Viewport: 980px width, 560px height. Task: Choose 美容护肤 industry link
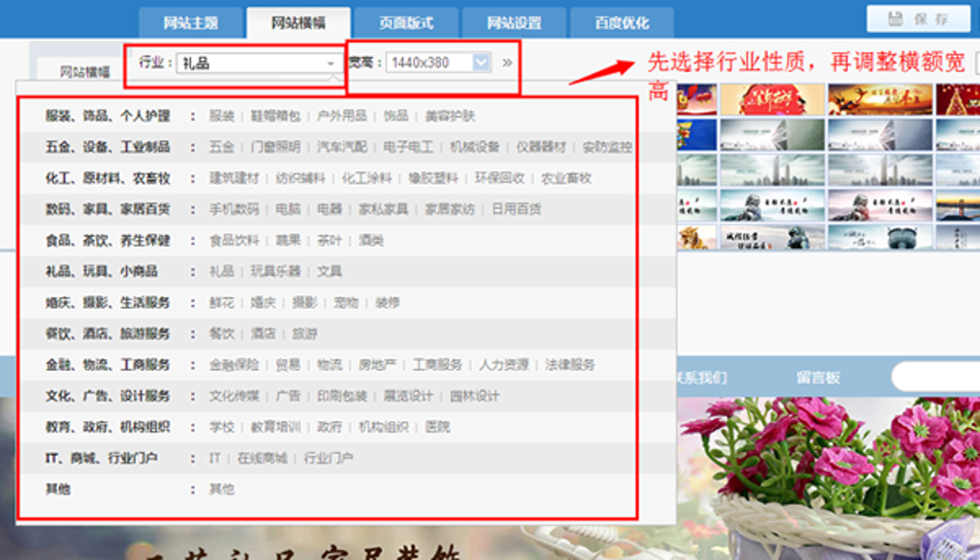pos(450,116)
